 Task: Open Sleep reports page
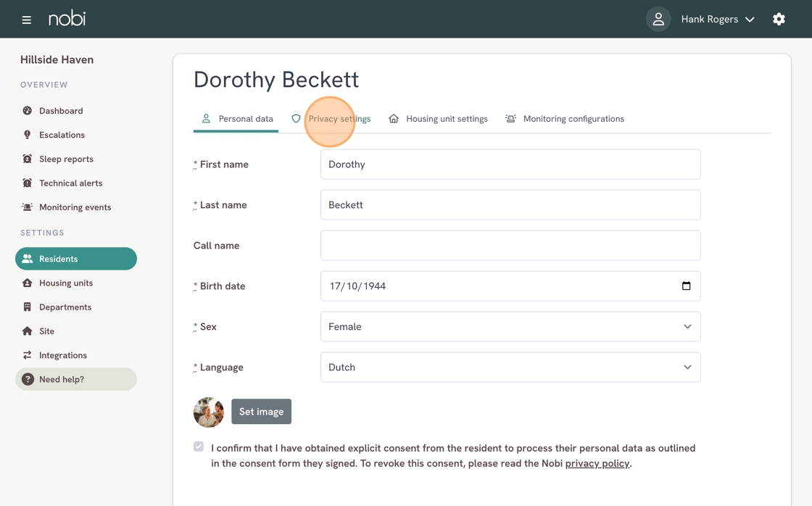[66, 159]
